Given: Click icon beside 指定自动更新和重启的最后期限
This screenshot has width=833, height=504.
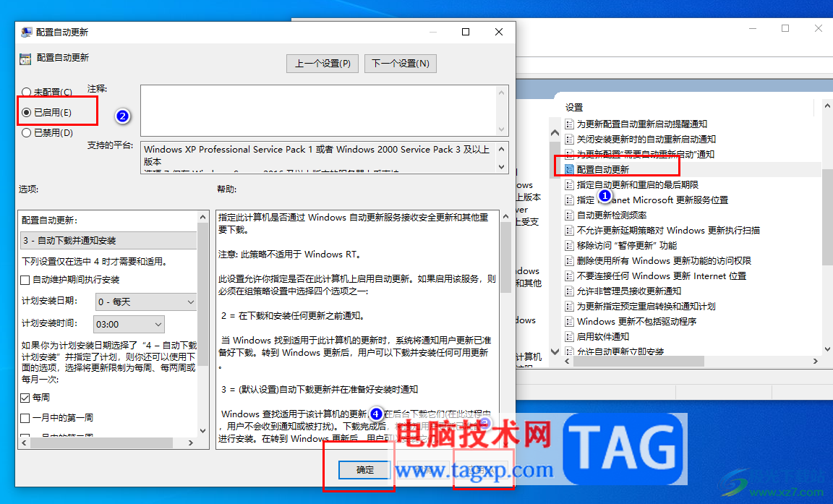Looking at the screenshot, I should tap(569, 185).
